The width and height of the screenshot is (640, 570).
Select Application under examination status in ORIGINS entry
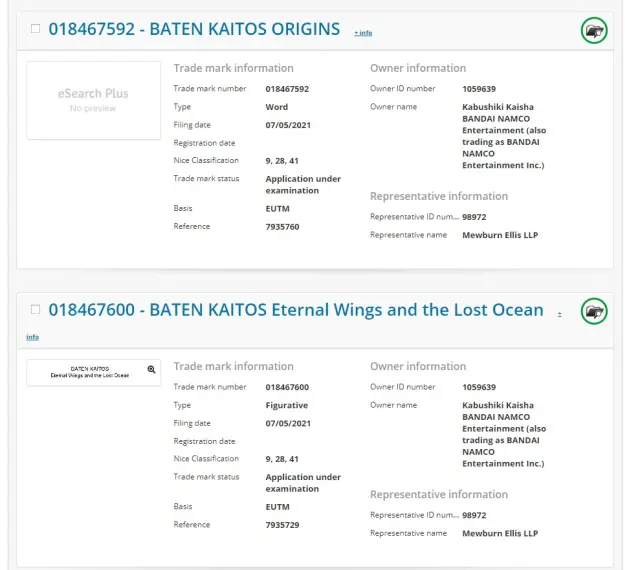tap(303, 185)
